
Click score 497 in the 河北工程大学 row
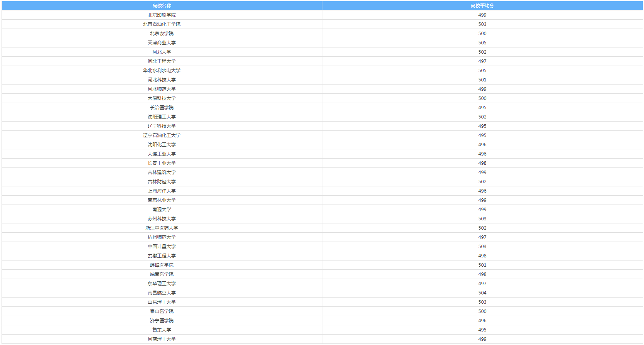coord(482,61)
